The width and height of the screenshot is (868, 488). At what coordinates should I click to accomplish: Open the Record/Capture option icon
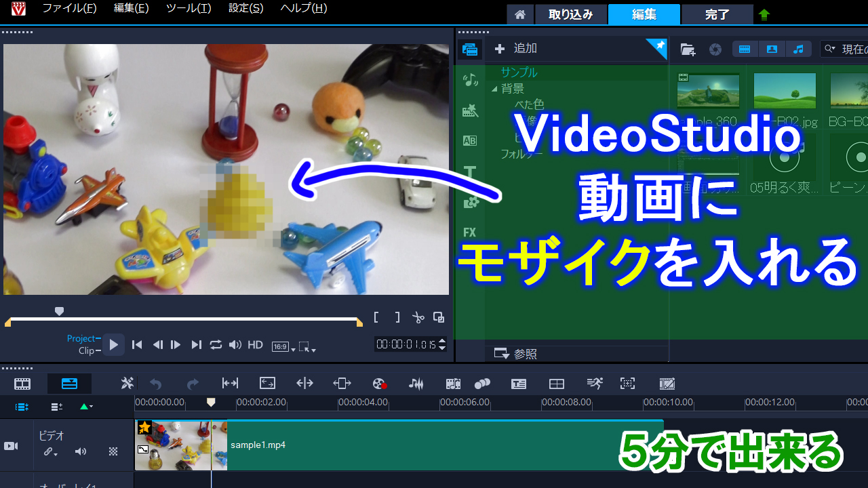click(380, 384)
